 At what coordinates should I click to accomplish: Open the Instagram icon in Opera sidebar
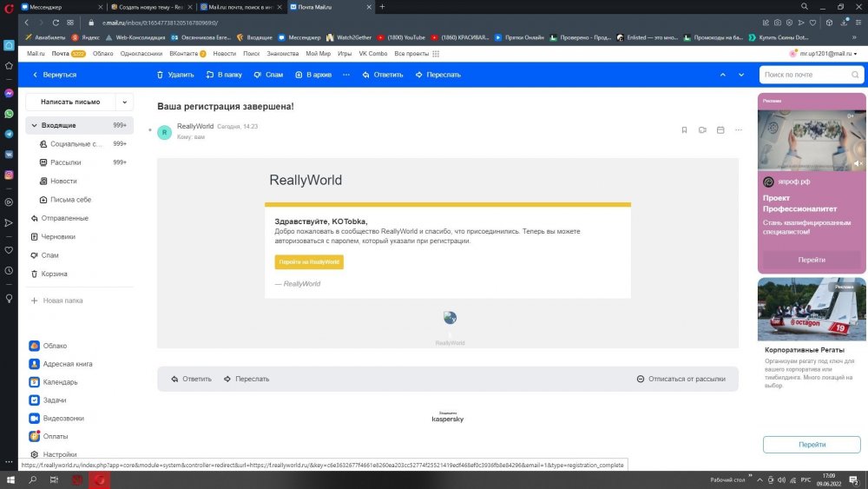[9, 175]
